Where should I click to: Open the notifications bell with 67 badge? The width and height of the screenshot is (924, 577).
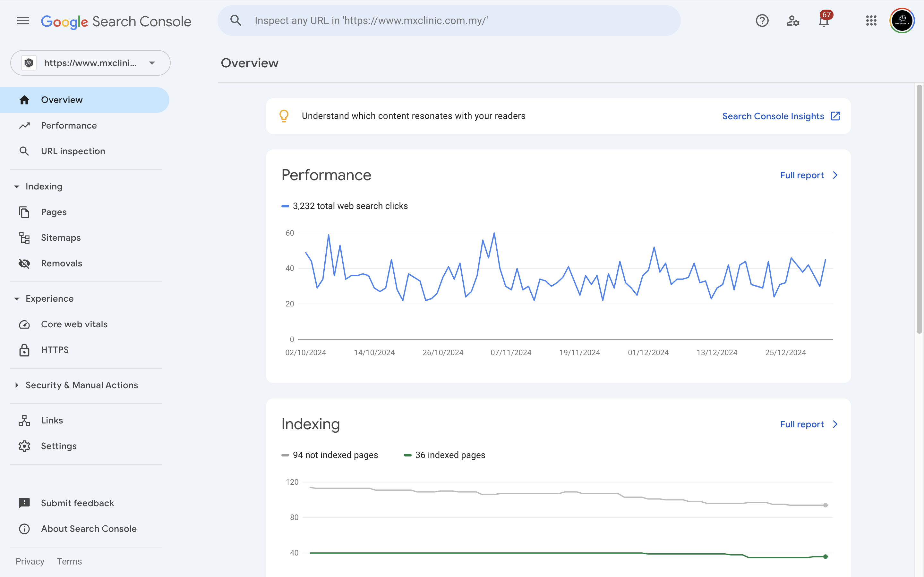(824, 21)
